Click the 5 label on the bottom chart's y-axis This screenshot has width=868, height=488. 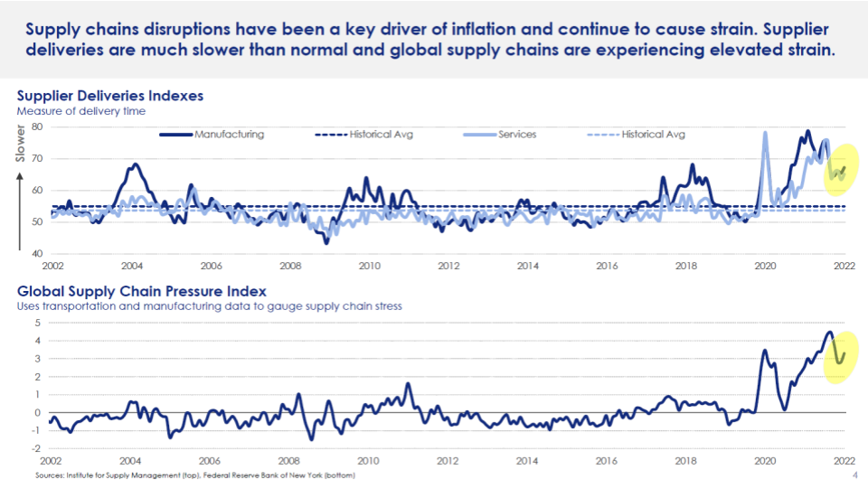[x=39, y=323]
